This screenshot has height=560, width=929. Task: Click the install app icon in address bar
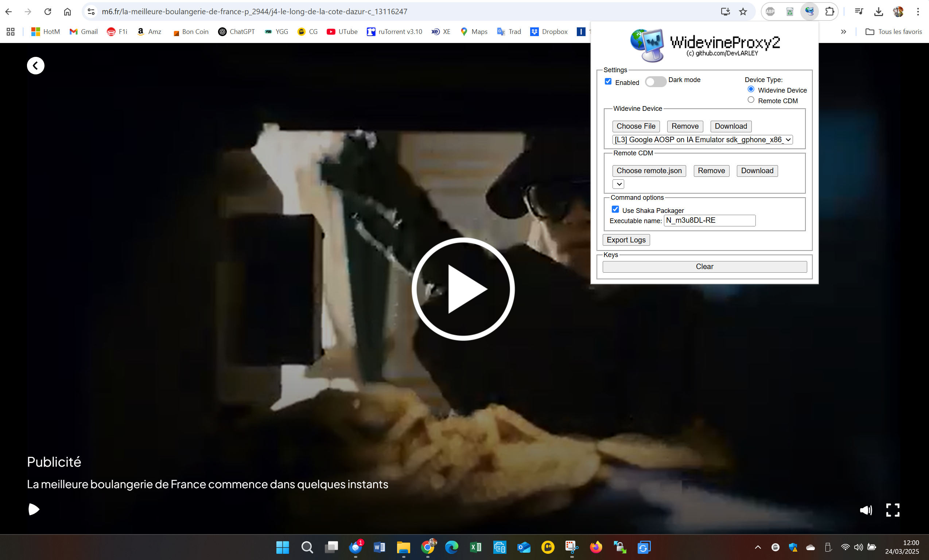725,12
